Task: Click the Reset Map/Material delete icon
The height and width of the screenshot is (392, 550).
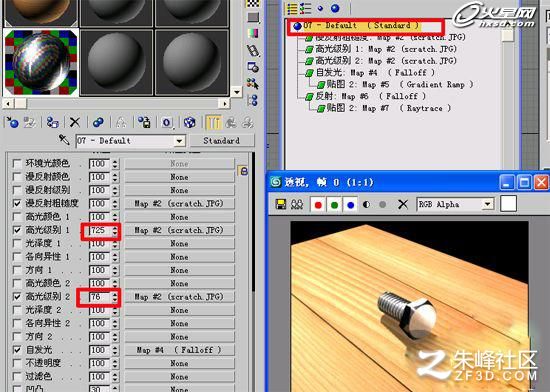Action: (75, 122)
